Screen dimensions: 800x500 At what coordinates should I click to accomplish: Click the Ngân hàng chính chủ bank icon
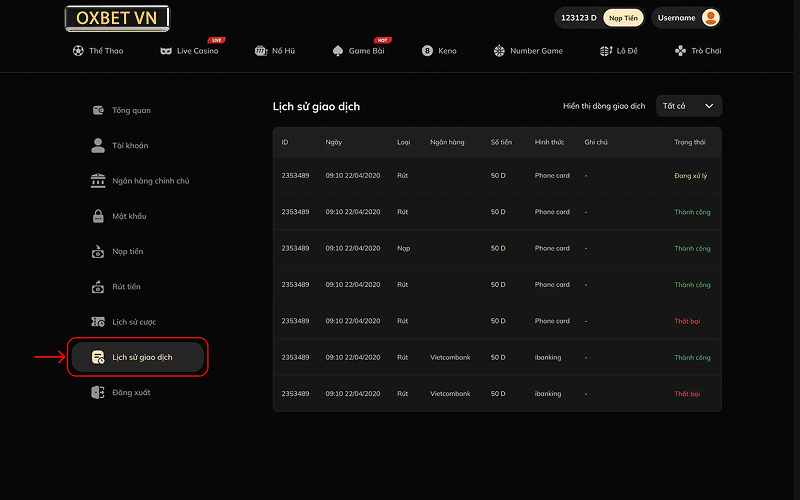[98, 181]
